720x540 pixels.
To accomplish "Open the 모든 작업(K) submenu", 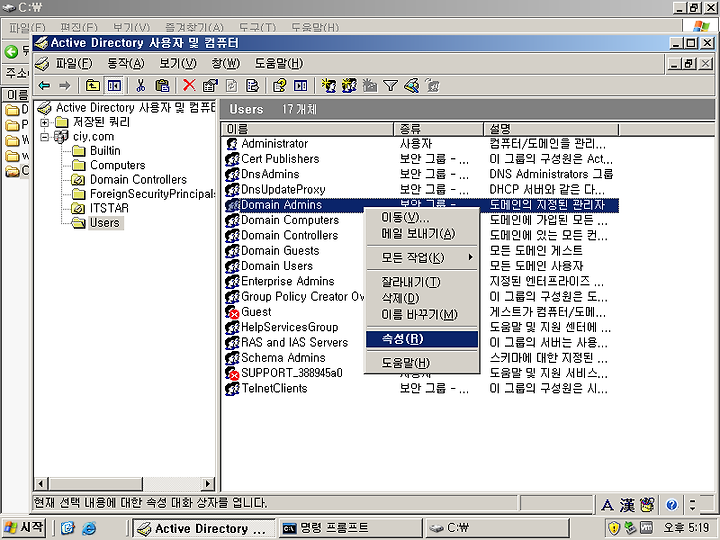I will (422, 258).
